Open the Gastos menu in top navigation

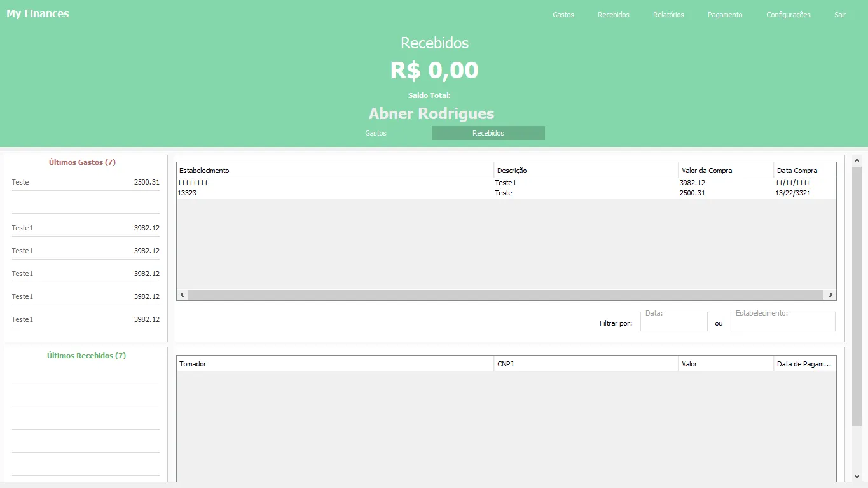point(563,15)
